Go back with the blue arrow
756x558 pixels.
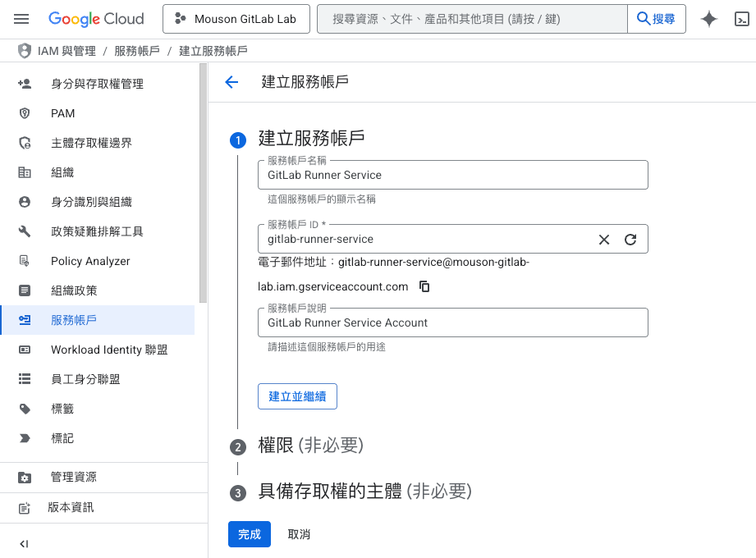click(x=232, y=82)
